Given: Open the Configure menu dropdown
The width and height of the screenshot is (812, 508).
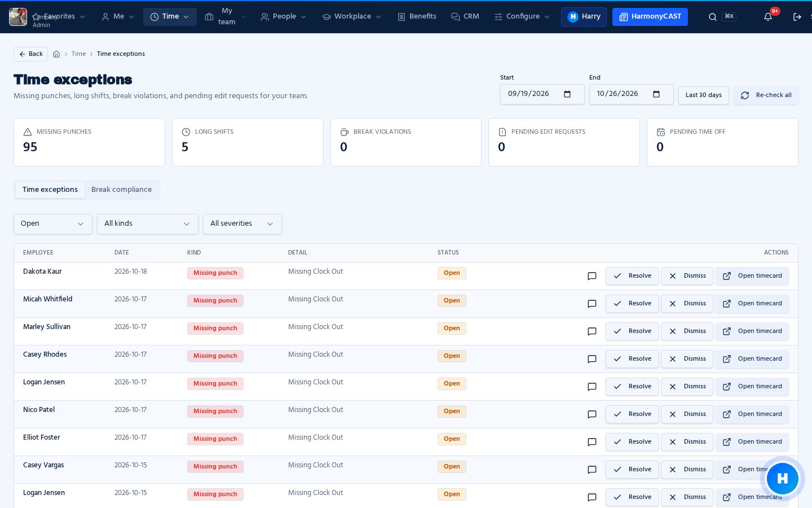Looking at the screenshot, I should click(522, 17).
